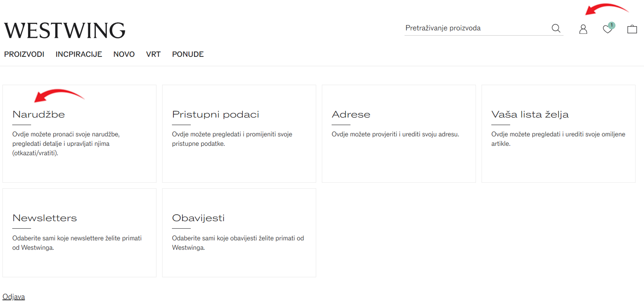This screenshot has height=305, width=644.
Task: Open the user account icon
Action: 583,29
